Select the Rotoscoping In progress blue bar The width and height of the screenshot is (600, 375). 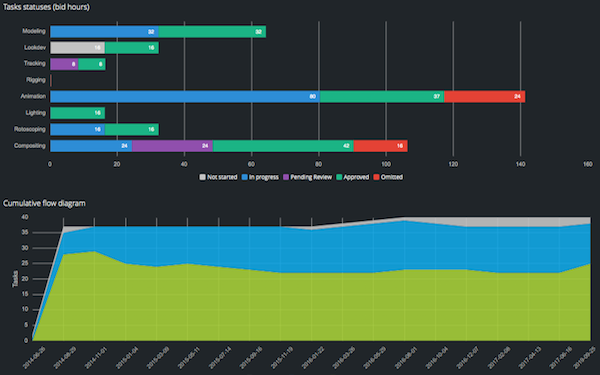click(77, 129)
